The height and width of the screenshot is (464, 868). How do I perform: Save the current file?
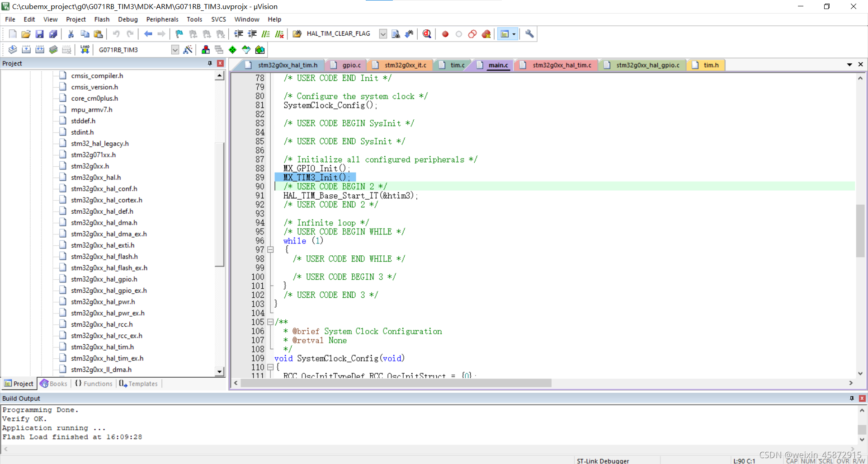tap(39, 34)
